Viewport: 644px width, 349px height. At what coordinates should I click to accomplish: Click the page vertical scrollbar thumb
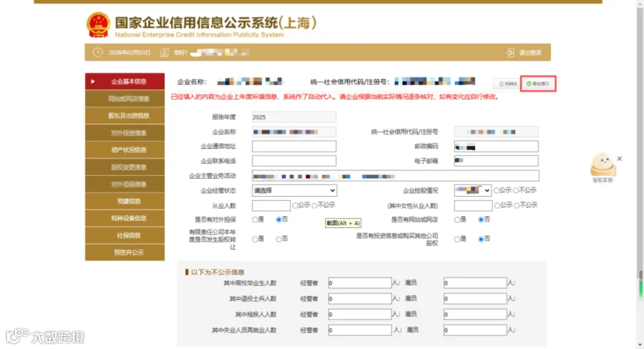[x=640, y=284]
